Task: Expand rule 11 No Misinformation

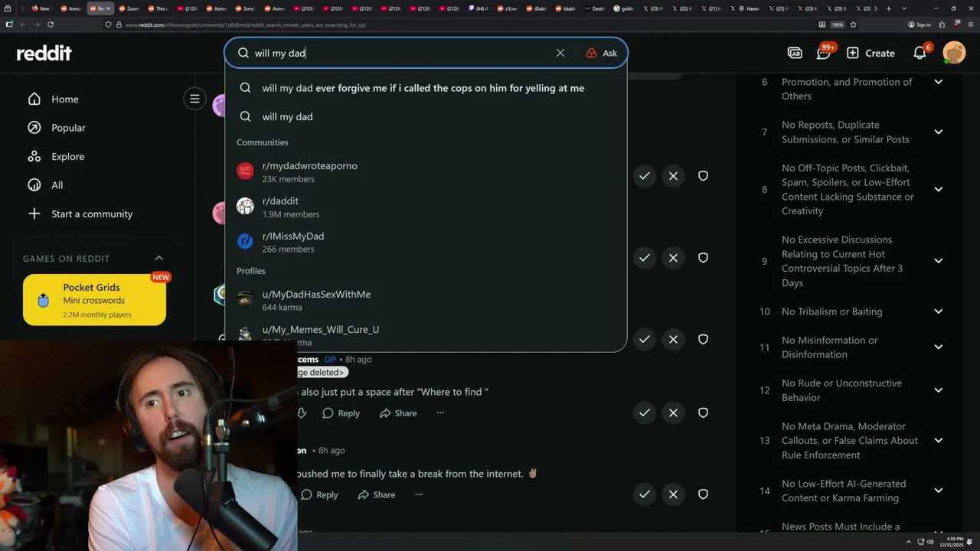Action: 939,347
